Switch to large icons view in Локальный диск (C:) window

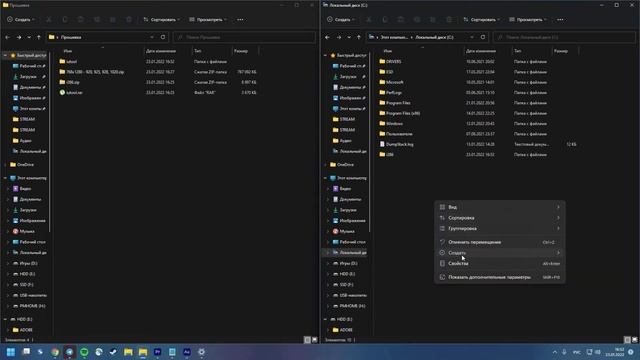[x=635, y=340]
